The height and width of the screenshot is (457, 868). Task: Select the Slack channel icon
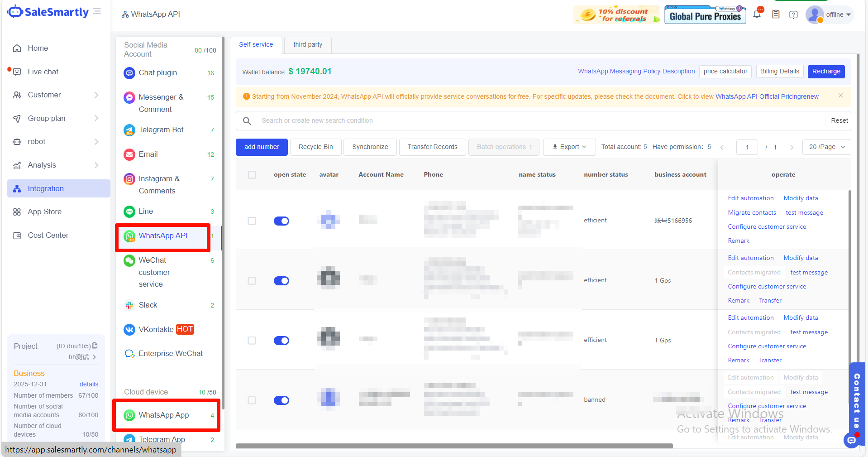pos(129,305)
